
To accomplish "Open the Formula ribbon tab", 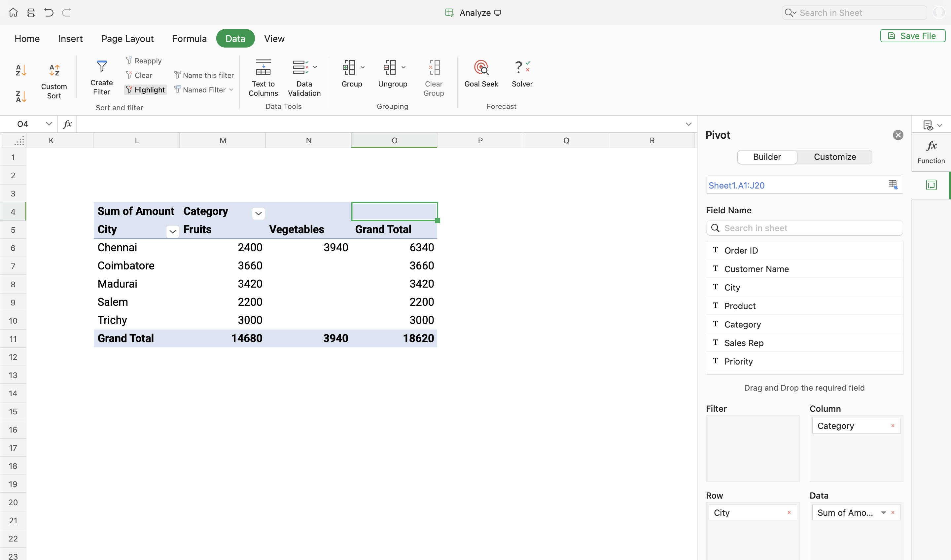I will click(190, 39).
